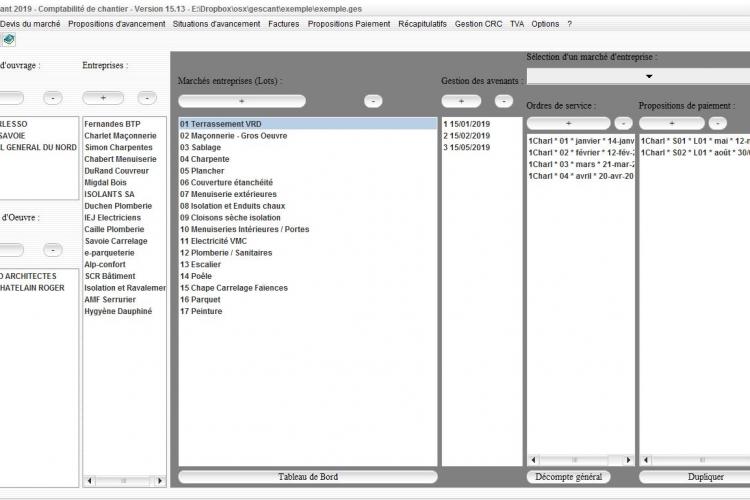Open the Options menu
The width and height of the screenshot is (750, 500).
pyautogui.click(x=545, y=24)
